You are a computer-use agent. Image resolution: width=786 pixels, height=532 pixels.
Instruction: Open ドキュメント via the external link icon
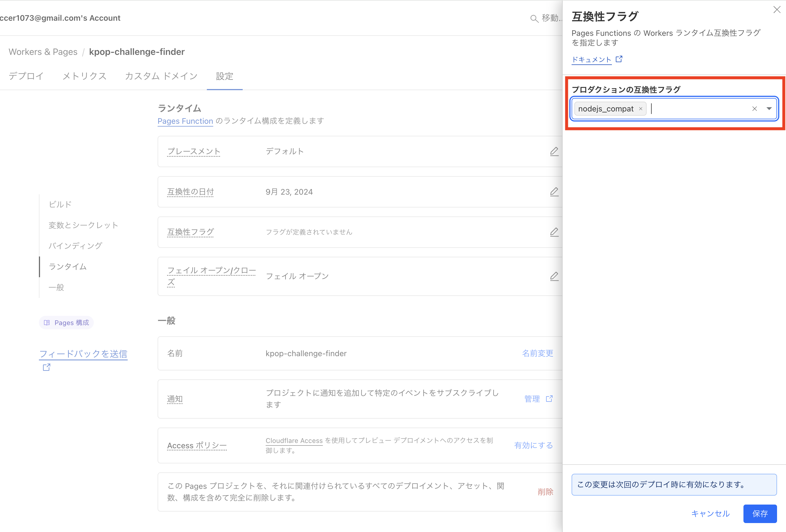(619, 59)
